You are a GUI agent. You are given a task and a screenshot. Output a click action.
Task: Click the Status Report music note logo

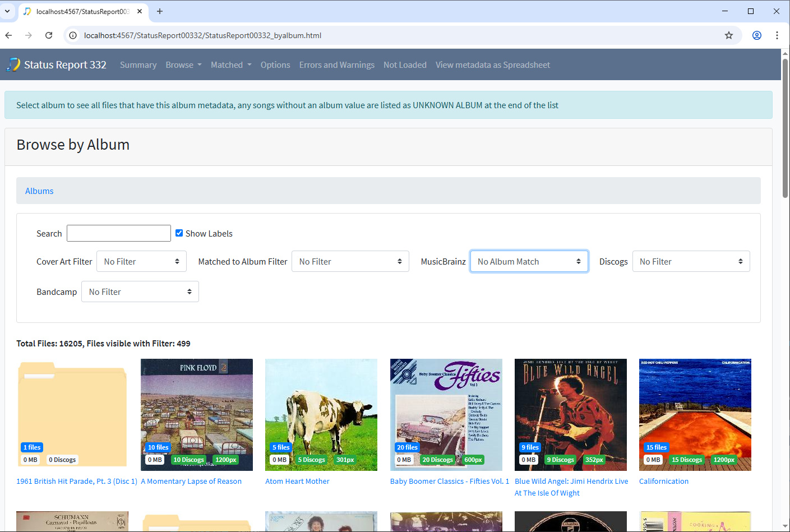point(13,64)
